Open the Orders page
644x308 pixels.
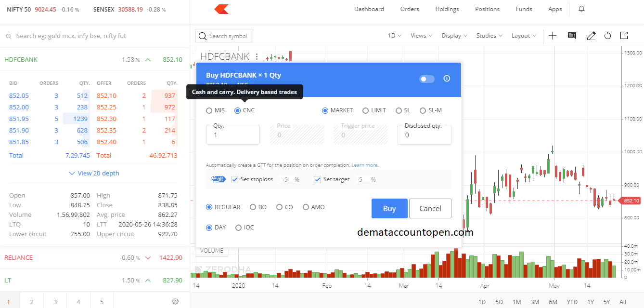tap(410, 9)
